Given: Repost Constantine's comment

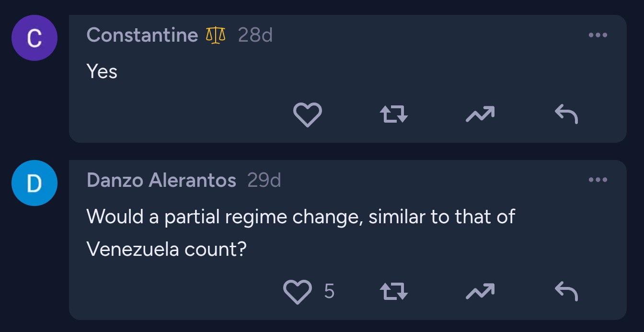Looking at the screenshot, I should (393, 115).
